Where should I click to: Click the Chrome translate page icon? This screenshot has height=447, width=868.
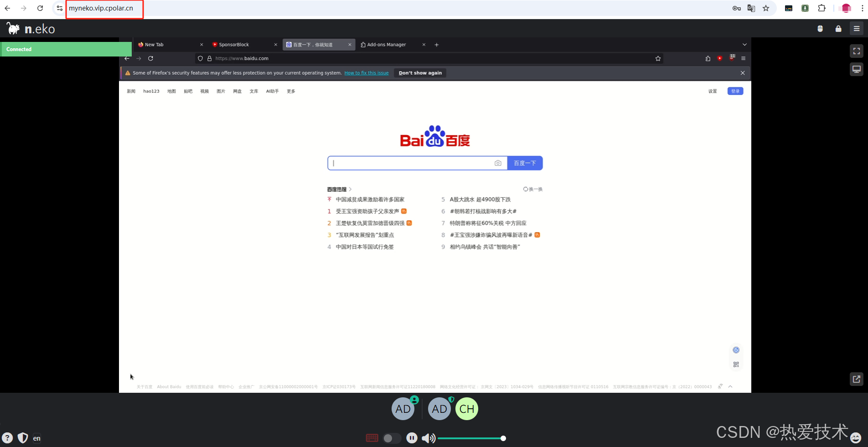751,8
